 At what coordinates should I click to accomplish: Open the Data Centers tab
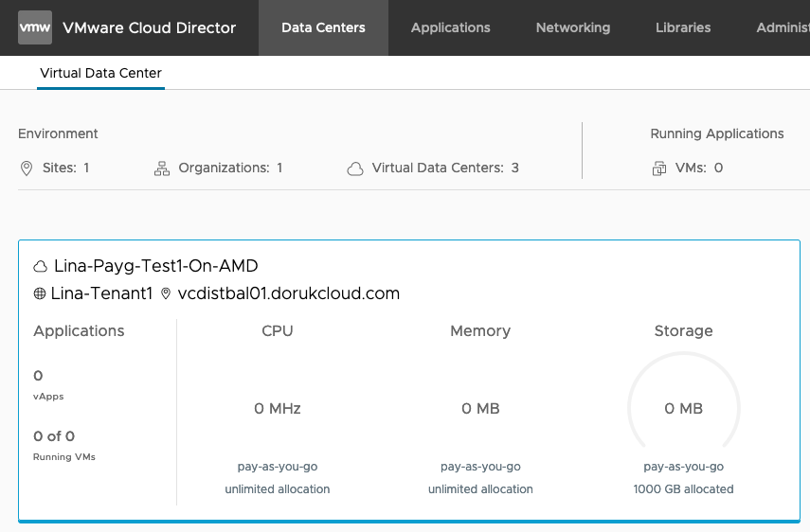(x=323, y=27)
